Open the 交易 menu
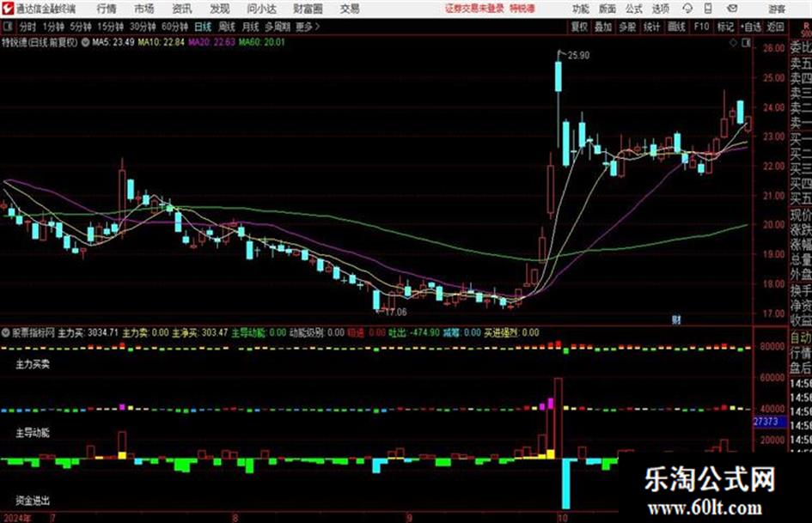Viewport: 812px width, 523px height. (350, 9)
